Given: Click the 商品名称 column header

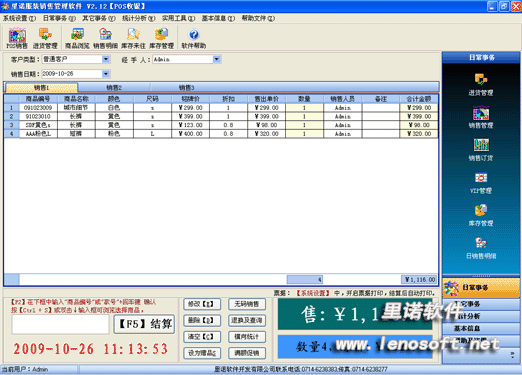Looking at the screenshot, I should click(x=76, y=99).
